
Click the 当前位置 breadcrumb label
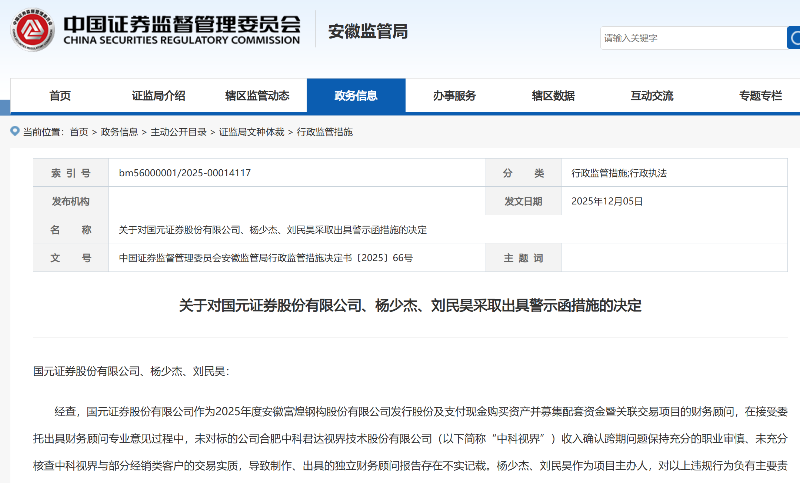(x=42, y=132)
